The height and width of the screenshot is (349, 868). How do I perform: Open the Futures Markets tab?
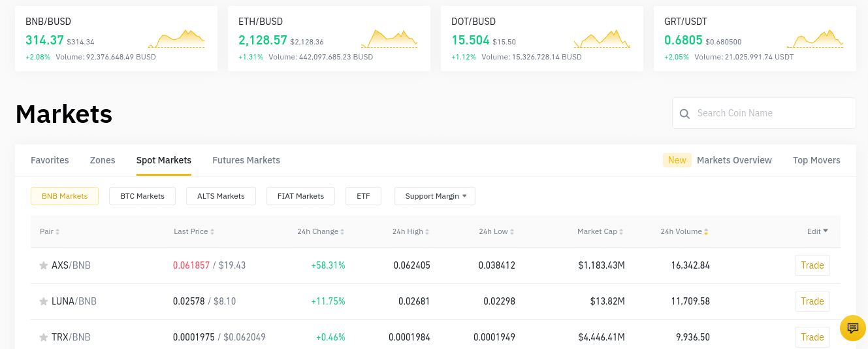[x=246, y=160]
